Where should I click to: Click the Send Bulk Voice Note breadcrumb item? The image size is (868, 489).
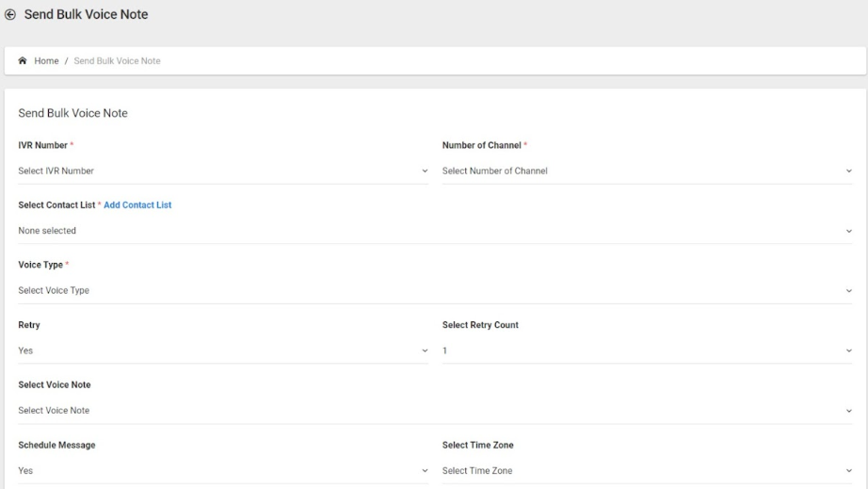click(117, 61)
